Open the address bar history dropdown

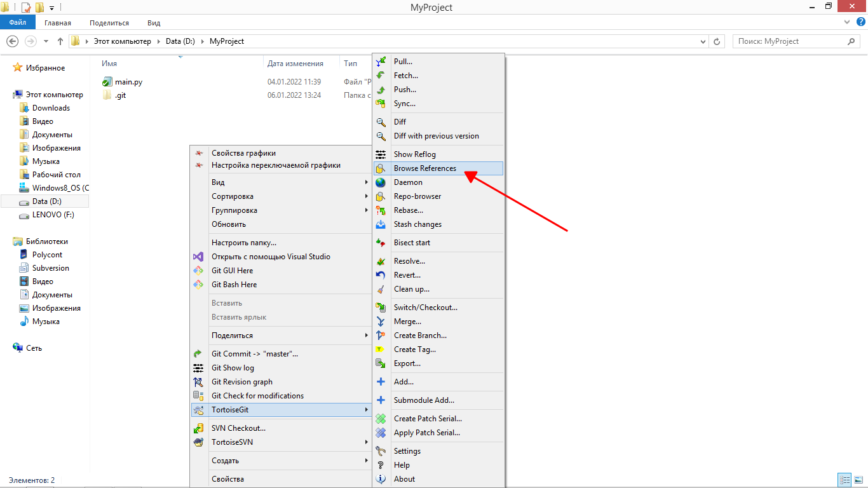pyautogui.click(x=703, y=41)
